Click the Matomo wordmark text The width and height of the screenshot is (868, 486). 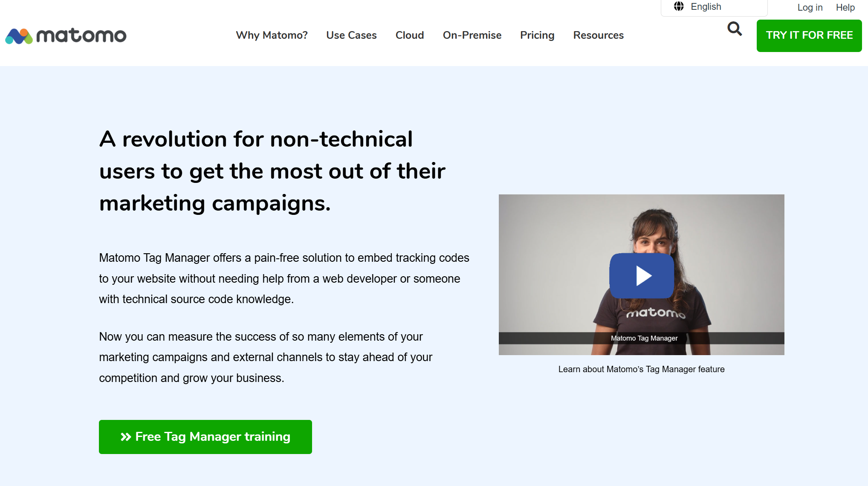(81, 36)
